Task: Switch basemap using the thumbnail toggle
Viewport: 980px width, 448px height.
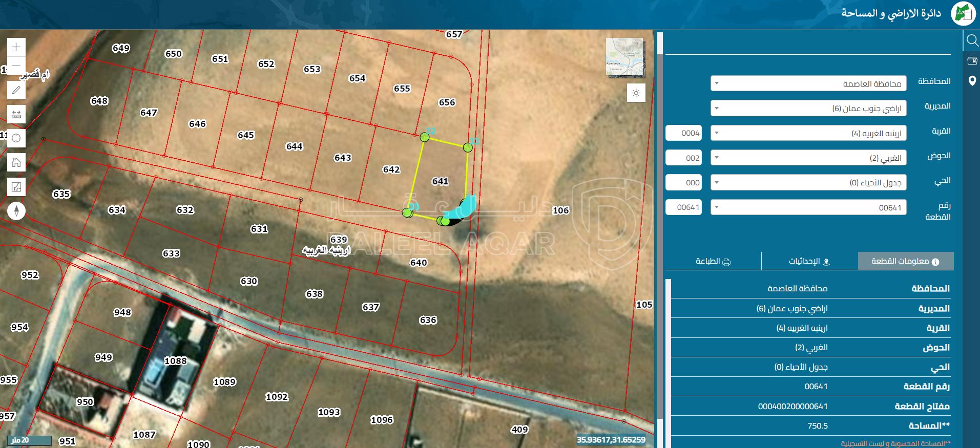Action: click(x=624, y=57)
